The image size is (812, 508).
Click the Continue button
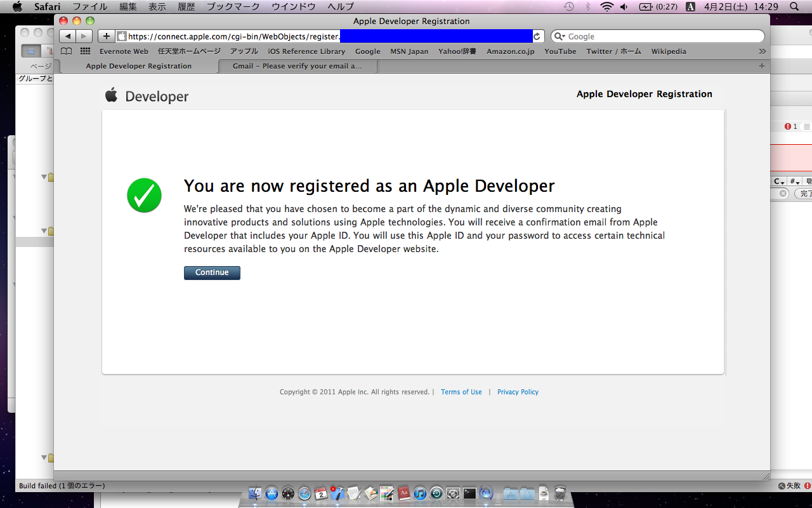(212, 272)
